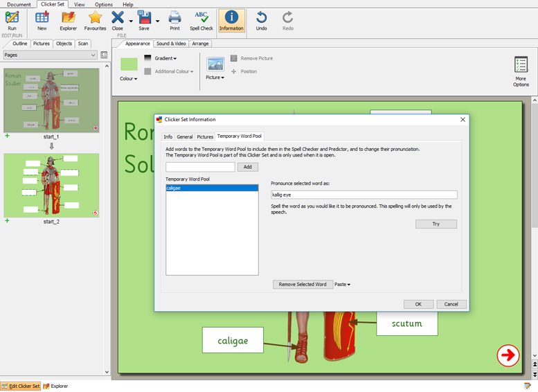Click Remove Selected Word button
538x392 pixels.
(x=302, y=285)
